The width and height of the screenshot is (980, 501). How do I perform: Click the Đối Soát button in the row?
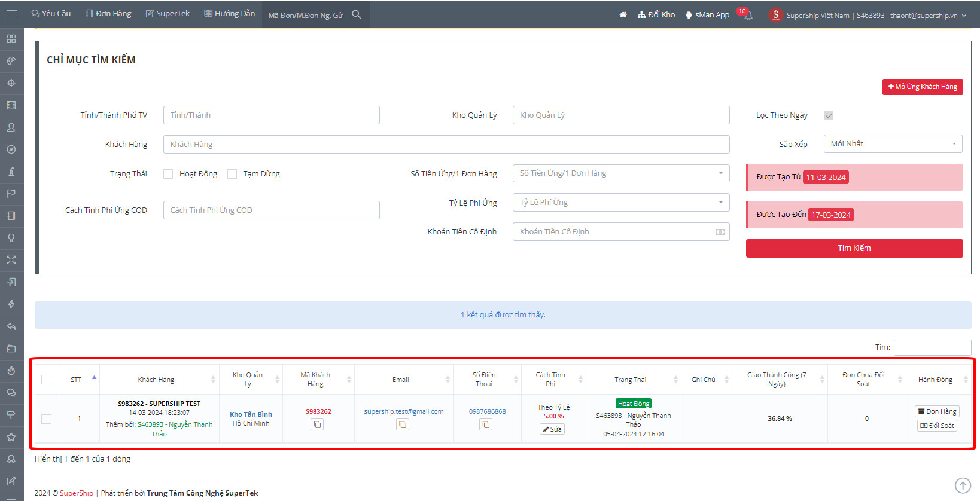[x=937, y=426]
